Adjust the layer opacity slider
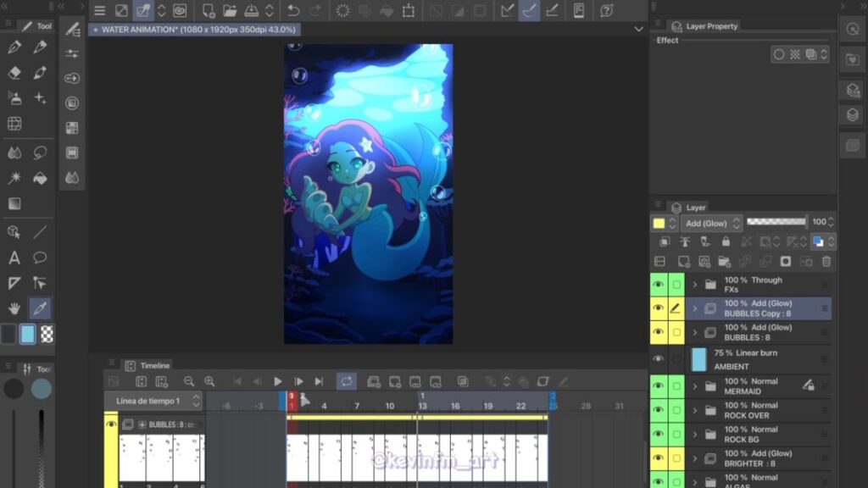 776,222
